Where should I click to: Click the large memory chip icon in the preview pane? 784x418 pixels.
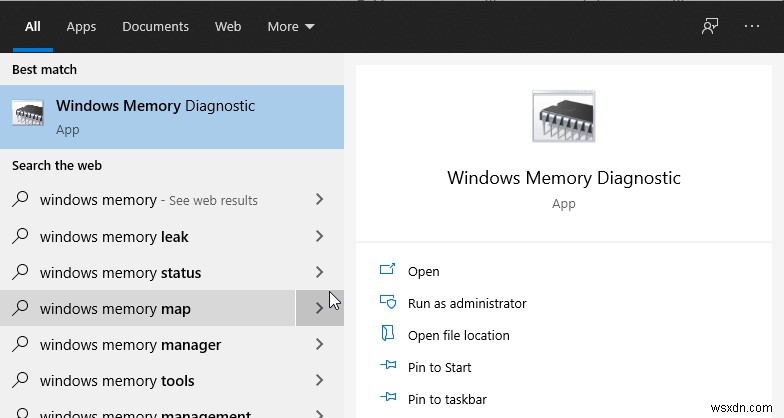(x=563, y=116)
